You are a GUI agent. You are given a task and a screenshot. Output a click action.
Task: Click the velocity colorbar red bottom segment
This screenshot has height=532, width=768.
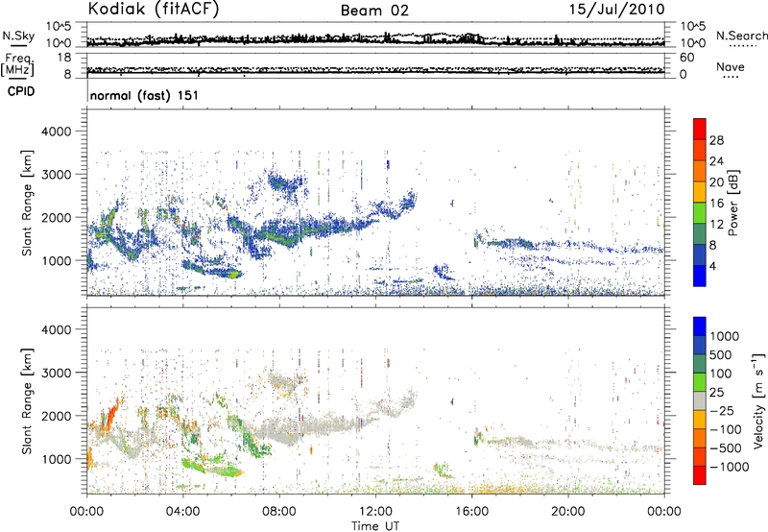(x=700, y=475)
